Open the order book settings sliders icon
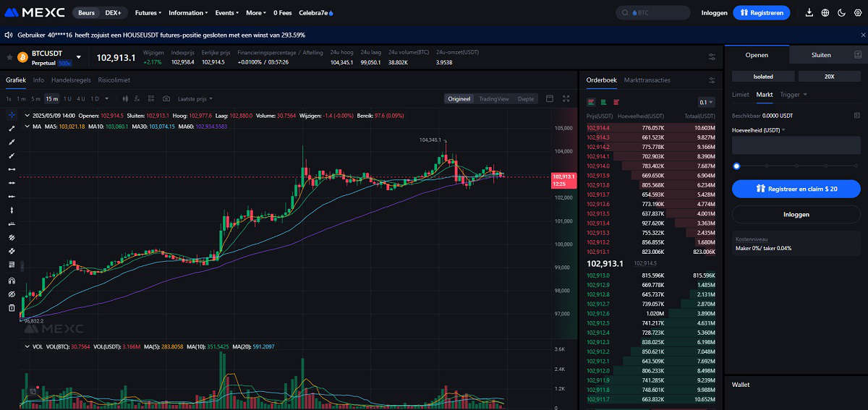This screenshot has height=410, width=868. [x=712, y=80]
